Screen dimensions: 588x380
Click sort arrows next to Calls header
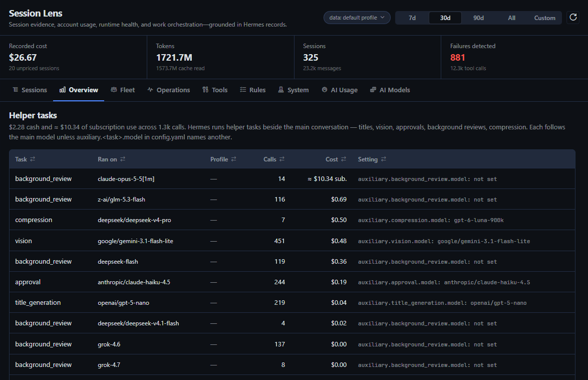click(x=282, y=159)
